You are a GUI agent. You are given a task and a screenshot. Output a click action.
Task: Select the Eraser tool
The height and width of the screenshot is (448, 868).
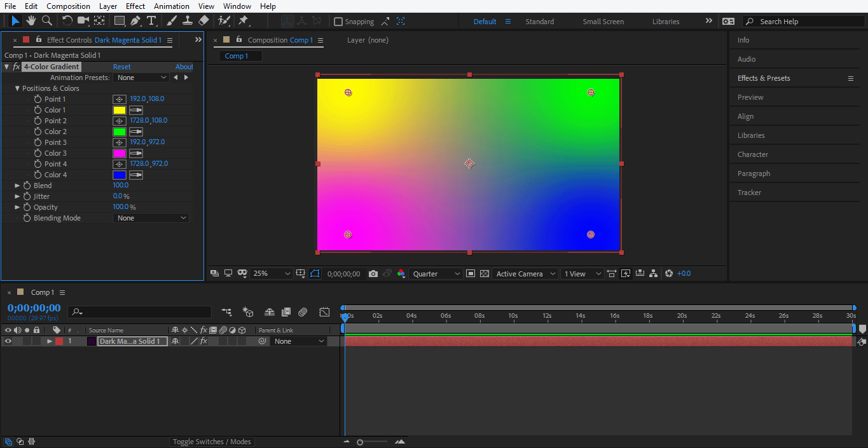(203, 21)
